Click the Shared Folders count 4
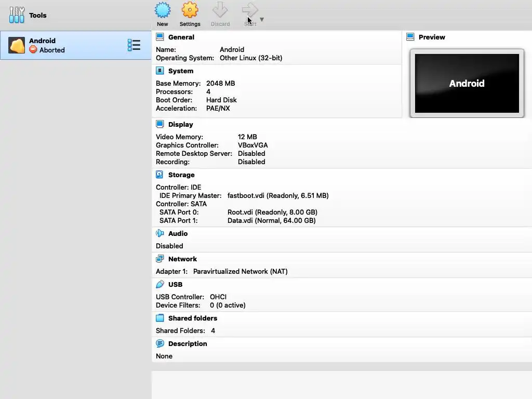 pyautogui.click(x=213, y=331)
